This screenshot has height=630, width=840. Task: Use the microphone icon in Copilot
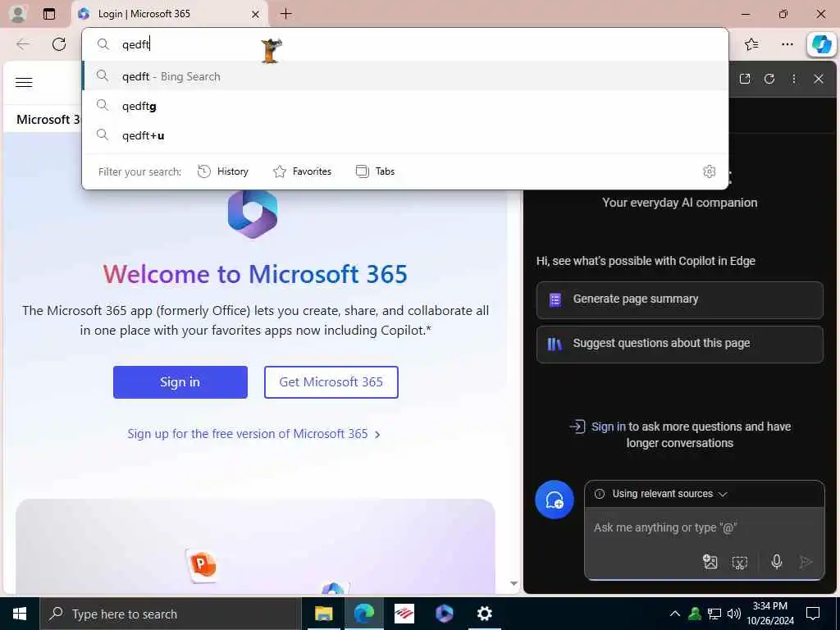point(777,561)
